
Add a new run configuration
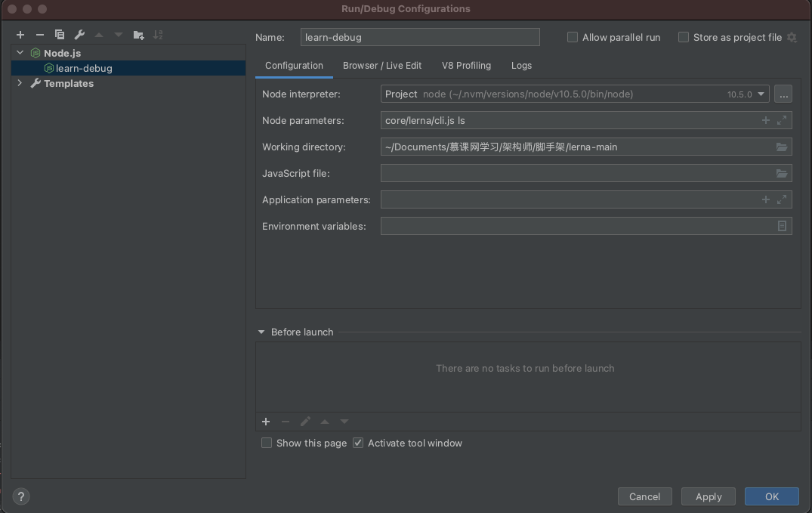tap(20, 35)
